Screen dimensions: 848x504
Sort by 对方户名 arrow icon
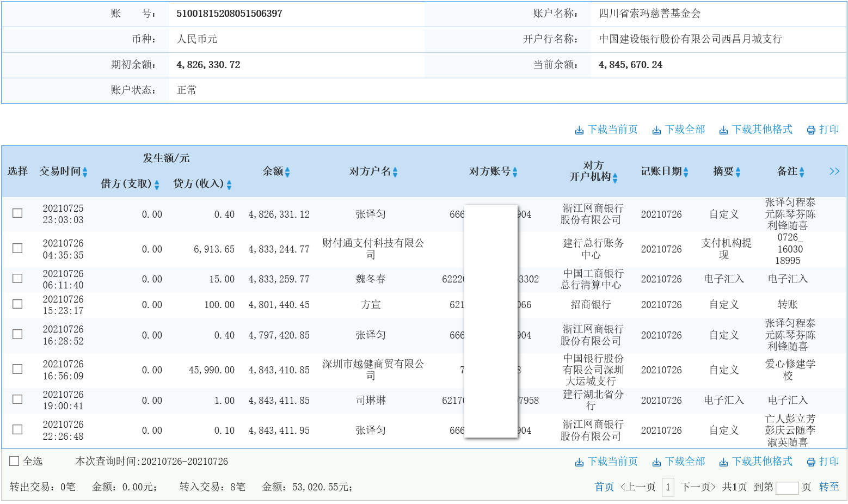(x=395, y=172)
